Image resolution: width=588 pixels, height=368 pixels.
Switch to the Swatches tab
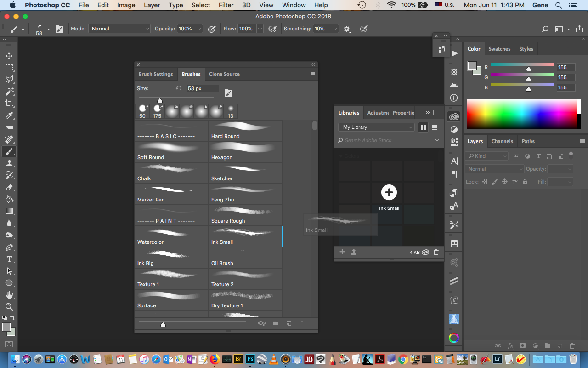tap(499, 49)
